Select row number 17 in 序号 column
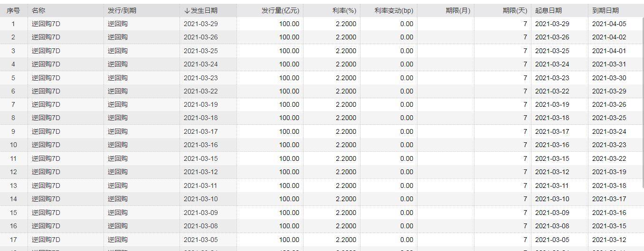Screen dimensions: 644x251 click(x=13, y=240)
